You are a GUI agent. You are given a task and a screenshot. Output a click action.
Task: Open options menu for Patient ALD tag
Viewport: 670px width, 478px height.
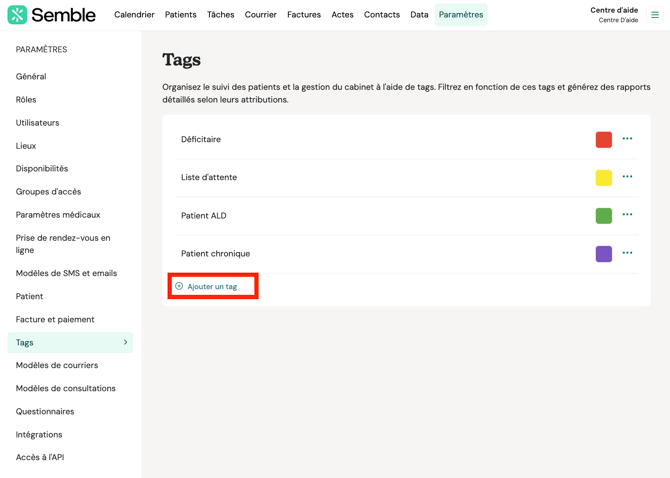pos(627,215)
